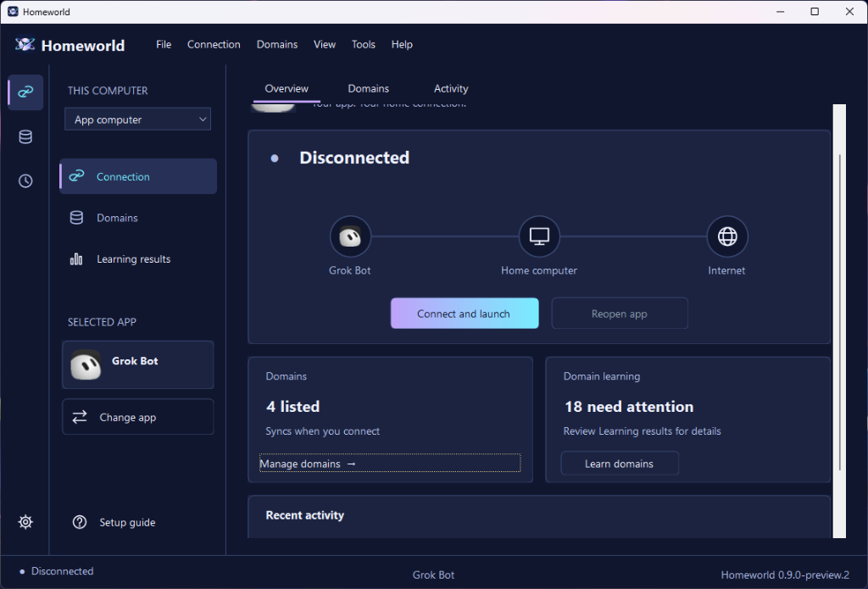Viewport: 868px width, 589px height.
Task: Click the '4 listed' domains count
Action: pos(292,406)
